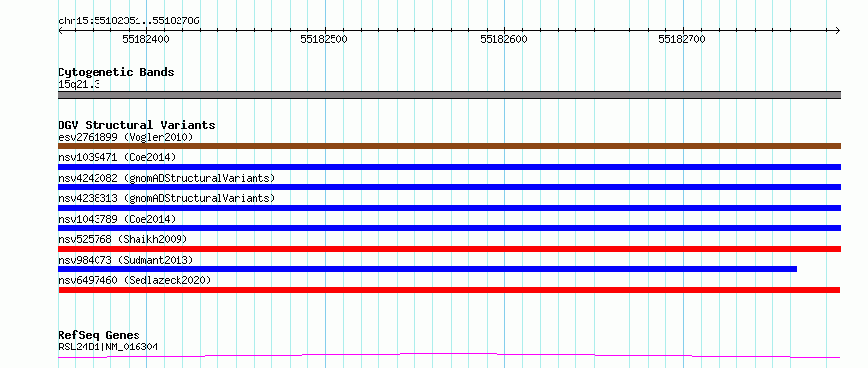Click the RefSeq Genes track title

pyautogui.click(x=99, y=336)
